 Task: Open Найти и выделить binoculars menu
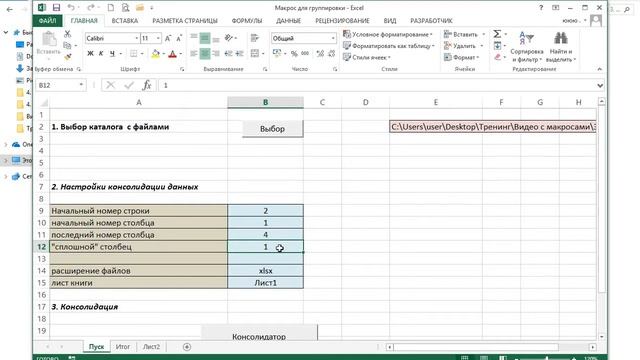point(561,46)
